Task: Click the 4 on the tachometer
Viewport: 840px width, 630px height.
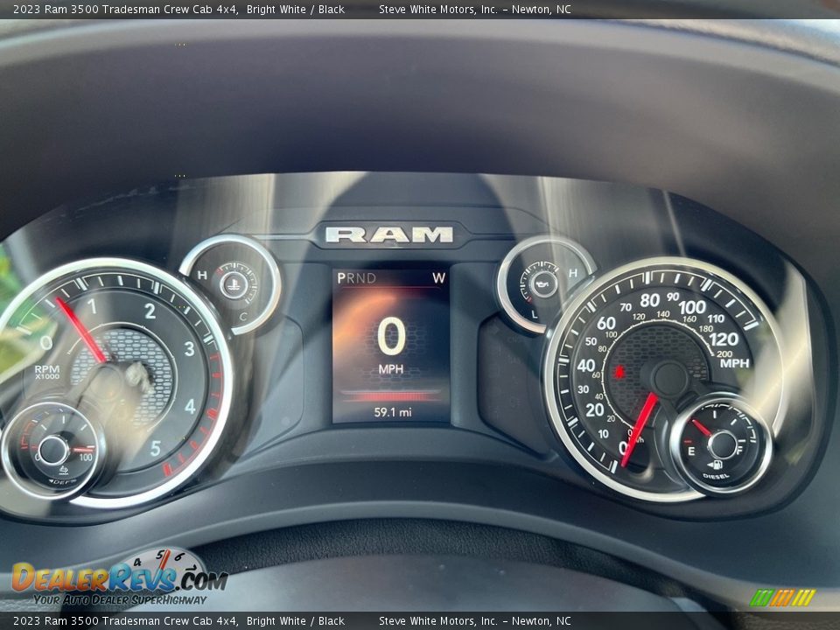Action: pyautogui.click(x=190, y=406)
